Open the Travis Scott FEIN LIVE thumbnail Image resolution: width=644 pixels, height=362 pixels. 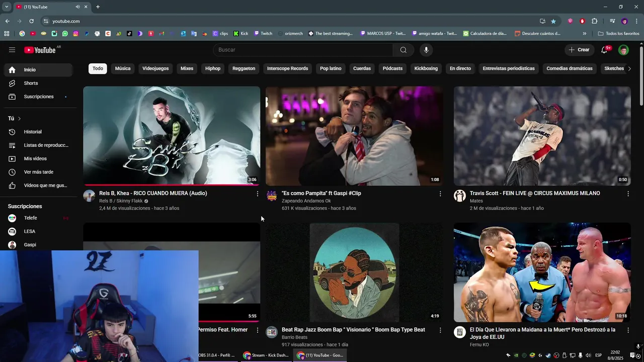click(x=542, y=136)
